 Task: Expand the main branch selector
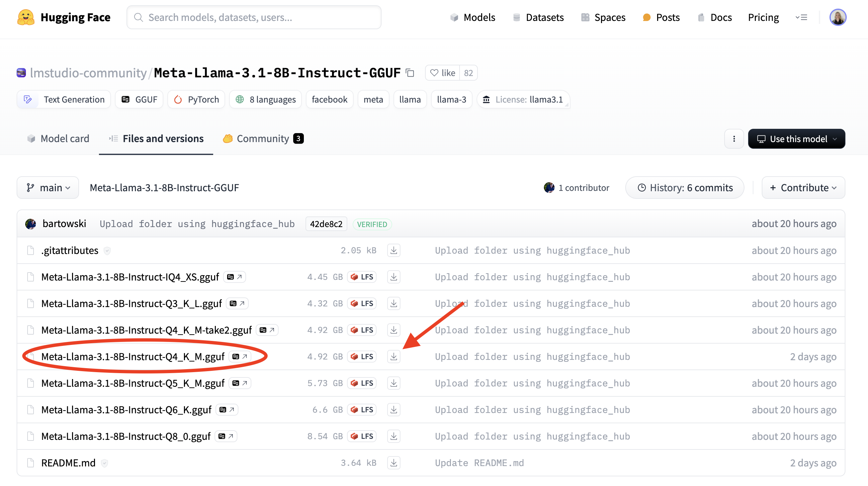[x=48, y=188]
